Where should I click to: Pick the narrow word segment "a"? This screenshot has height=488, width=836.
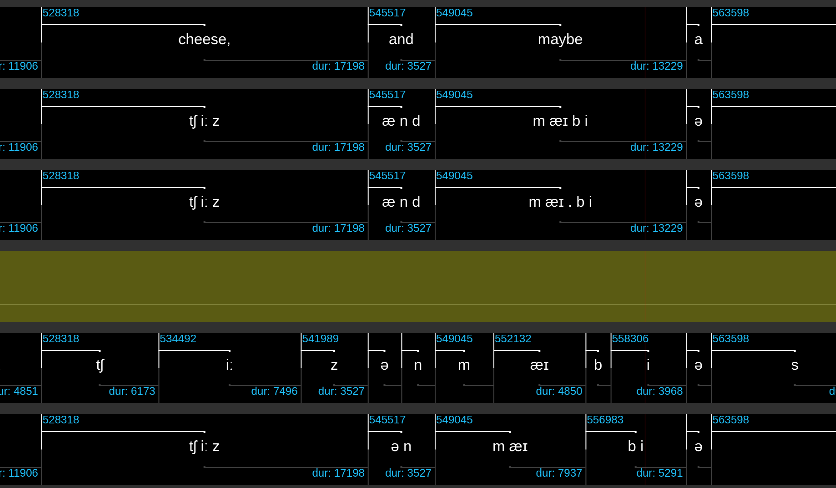(x=698, y=40)
